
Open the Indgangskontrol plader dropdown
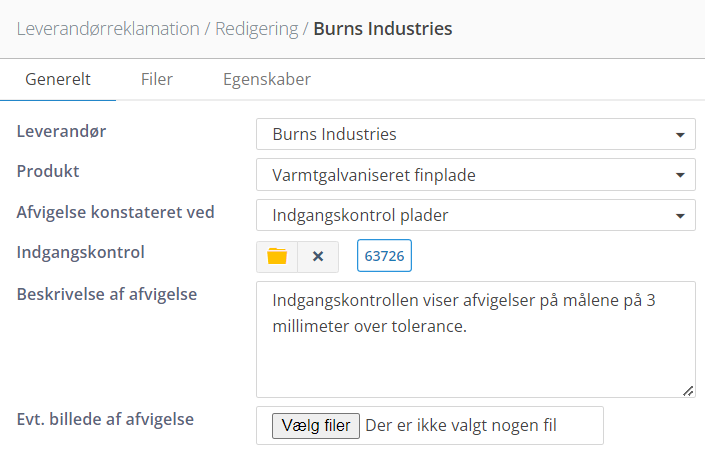click(x=476, y=215)
